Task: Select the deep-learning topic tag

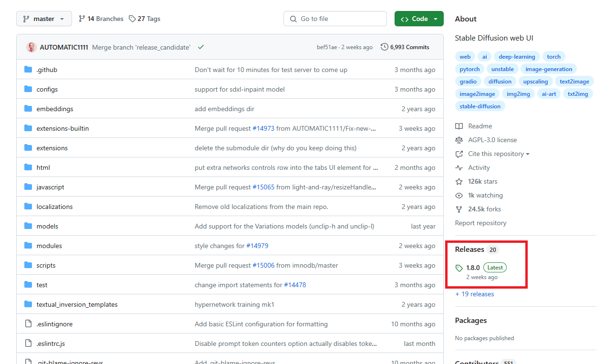Action: tap(517, 57)
